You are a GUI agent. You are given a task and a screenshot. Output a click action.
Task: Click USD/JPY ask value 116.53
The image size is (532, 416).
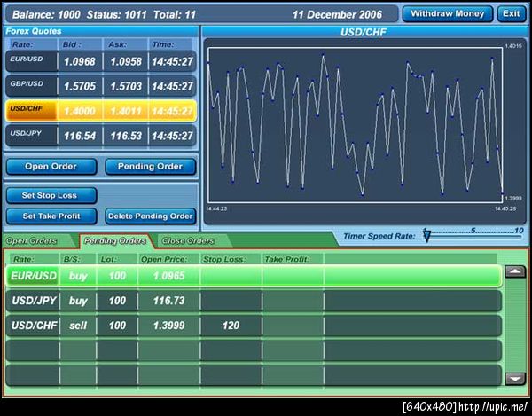126,136
